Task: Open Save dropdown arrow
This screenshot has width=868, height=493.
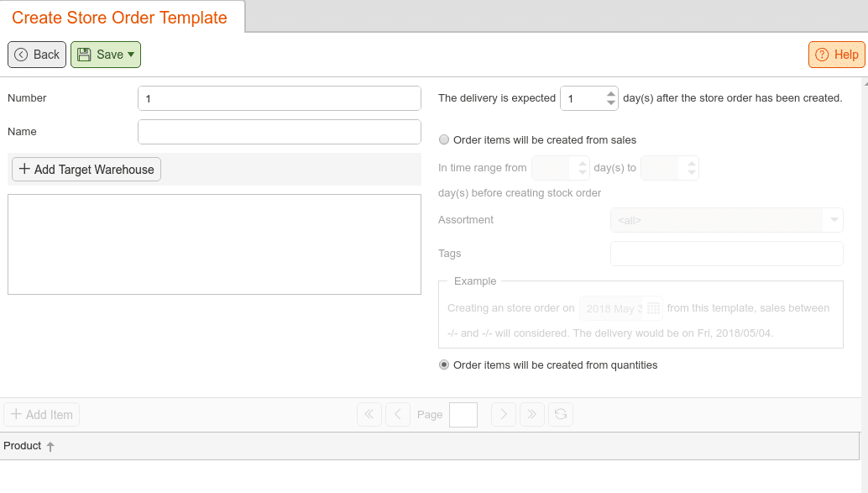Action: [x=131, y=55]
